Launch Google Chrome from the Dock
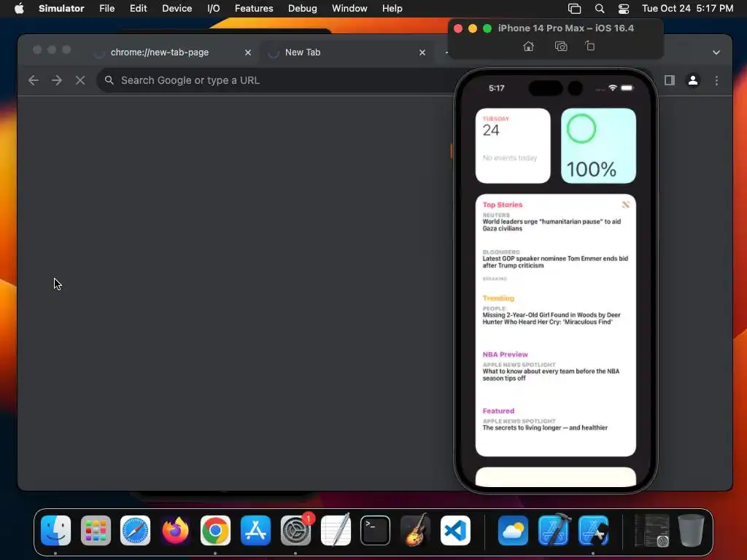The image size is (747, 560). coord(215,531)
